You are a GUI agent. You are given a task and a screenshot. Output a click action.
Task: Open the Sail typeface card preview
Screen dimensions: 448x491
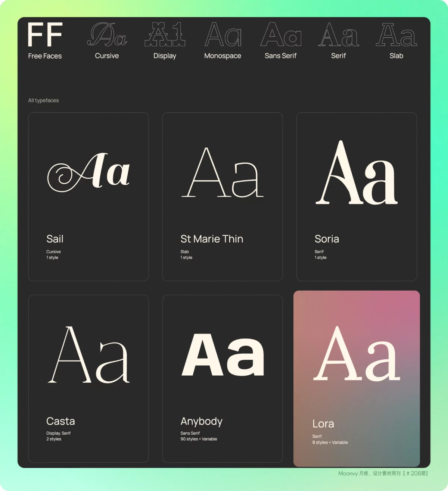88,173
